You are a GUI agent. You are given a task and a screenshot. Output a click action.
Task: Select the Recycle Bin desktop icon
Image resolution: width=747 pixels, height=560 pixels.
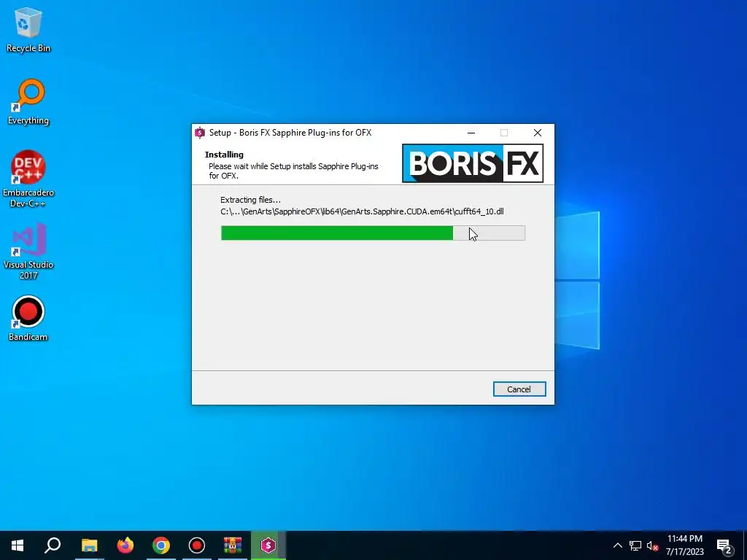[28, 30]
